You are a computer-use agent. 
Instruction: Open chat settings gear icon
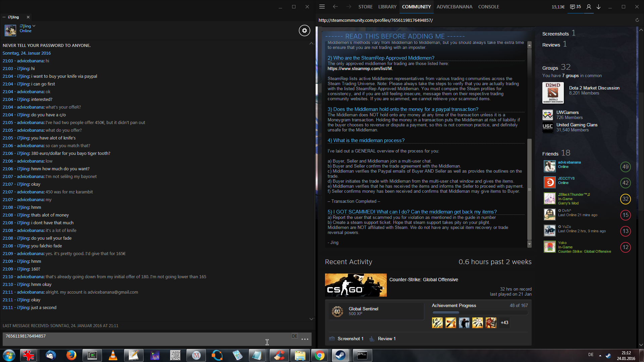pyautogui.click(x=304, y=31)
